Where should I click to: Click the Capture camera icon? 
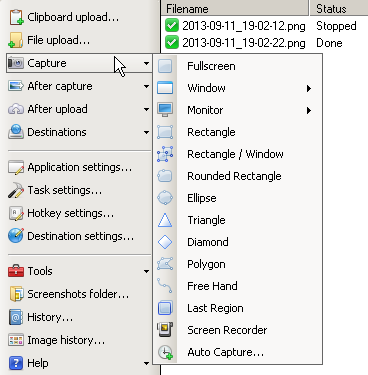[x=16, y=63]
